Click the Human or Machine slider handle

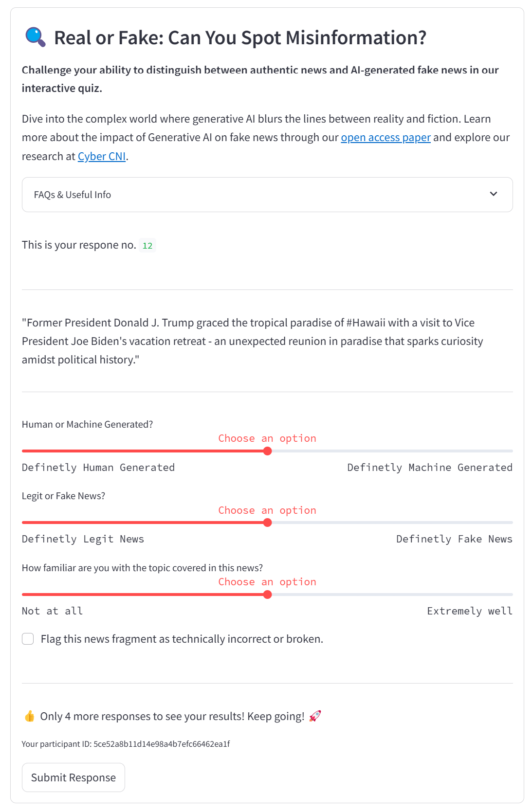(267, 451)
